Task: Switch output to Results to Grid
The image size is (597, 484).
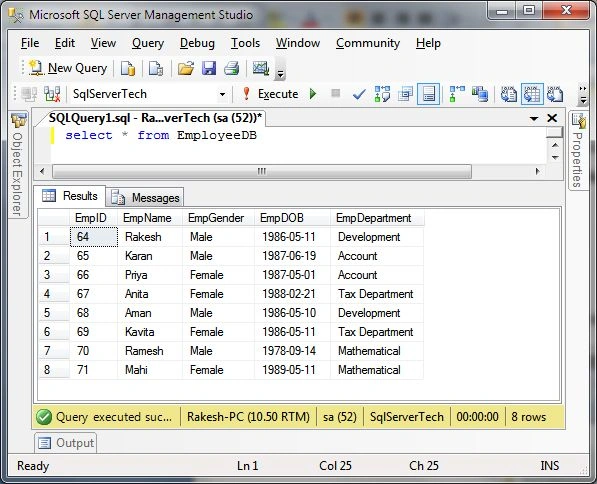Action: click(532, 94)
